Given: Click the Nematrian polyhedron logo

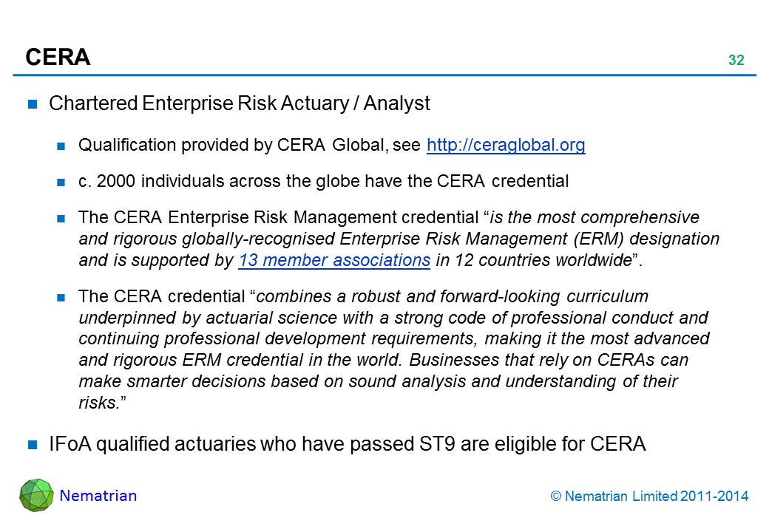Looking at the screenshot, I should (36, 496).
